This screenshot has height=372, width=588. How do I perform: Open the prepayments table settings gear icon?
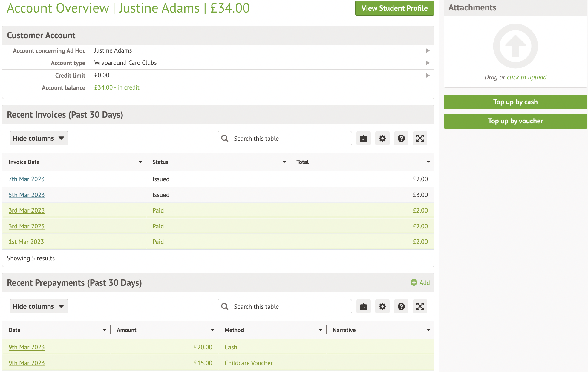click(x=382, y=307)
